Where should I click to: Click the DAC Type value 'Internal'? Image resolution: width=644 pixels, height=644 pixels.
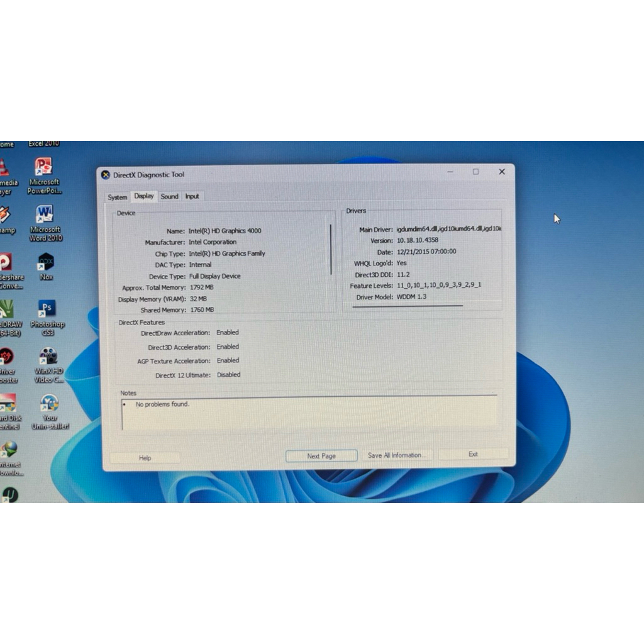coord(200,265)
